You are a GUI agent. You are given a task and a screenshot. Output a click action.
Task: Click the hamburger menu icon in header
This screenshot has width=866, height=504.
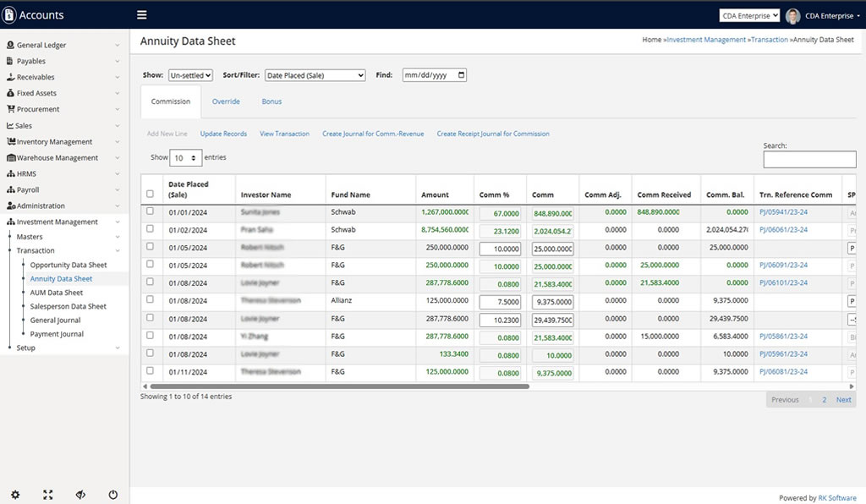(x=141, y=15)
